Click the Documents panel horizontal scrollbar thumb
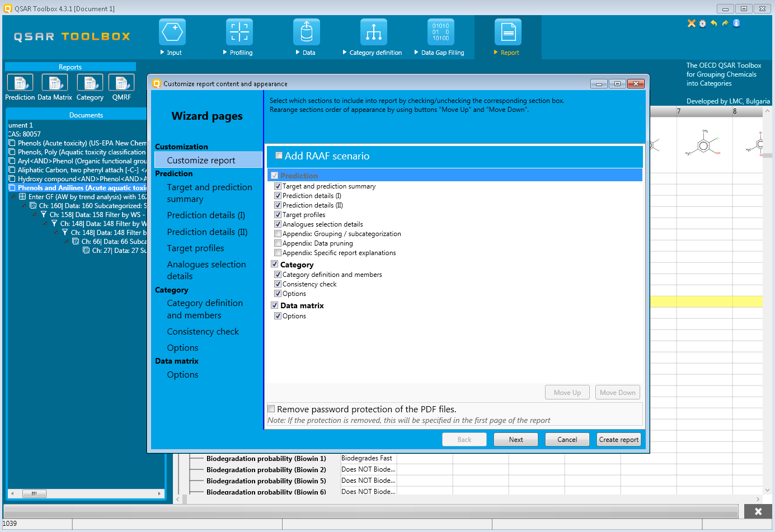The width and height of the screenshot is (775, 532). (x=34, y=493)
